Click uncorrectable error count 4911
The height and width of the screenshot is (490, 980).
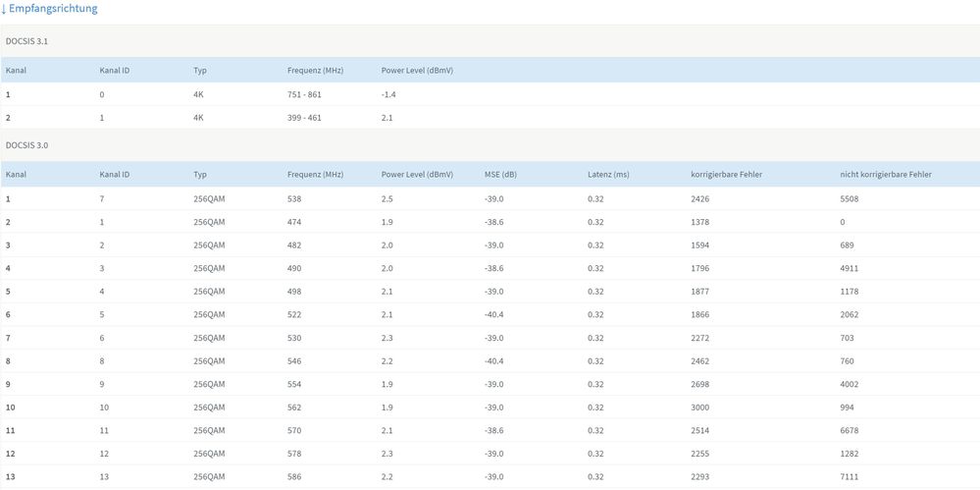[850, 268]
